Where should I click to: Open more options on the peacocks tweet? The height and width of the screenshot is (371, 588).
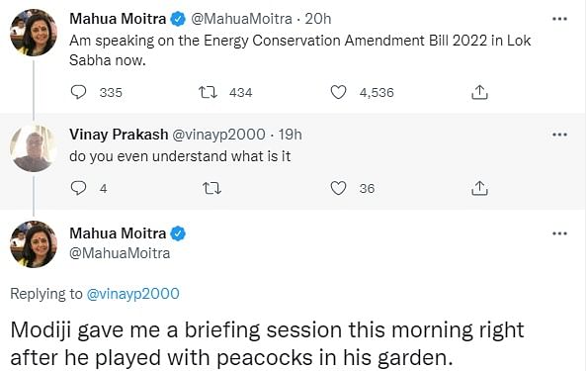point(559,233)
